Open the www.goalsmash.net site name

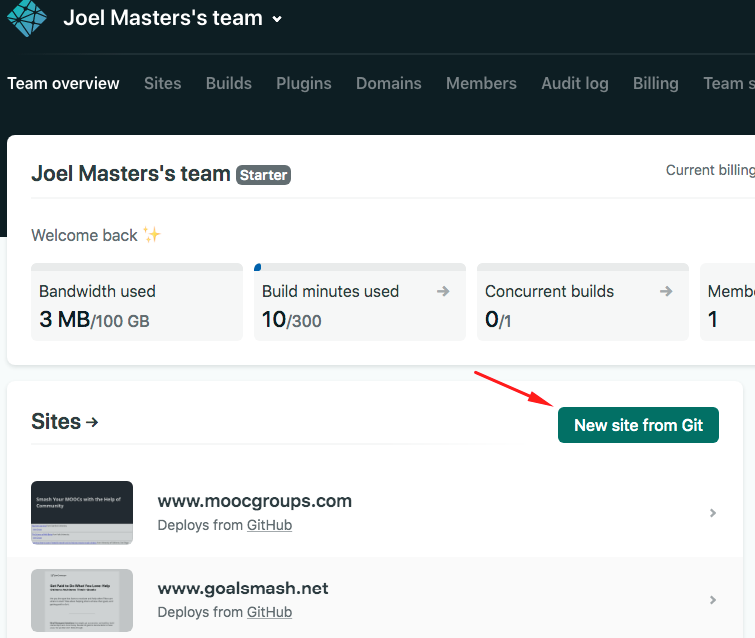243,588
